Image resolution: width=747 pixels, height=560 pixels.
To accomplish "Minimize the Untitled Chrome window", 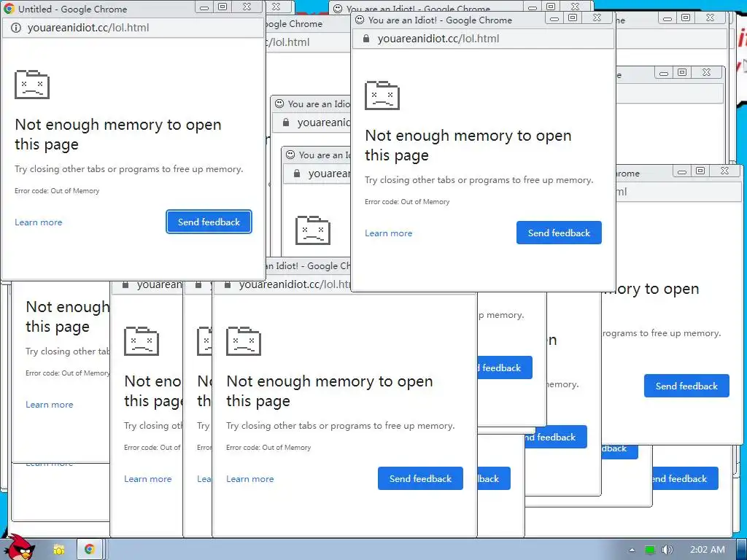I will [x=204, y=7].
